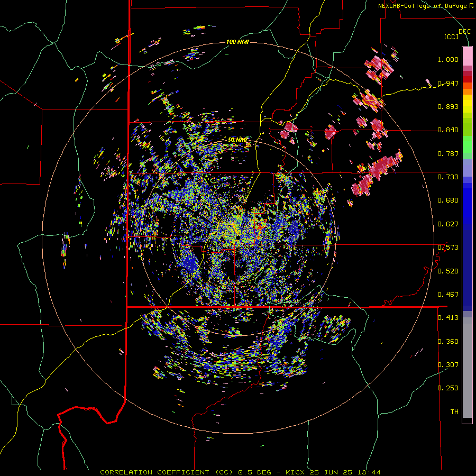Pick the yellow swatch in the color bar
This screenshot has height=476, width=476.
(467, 104)
